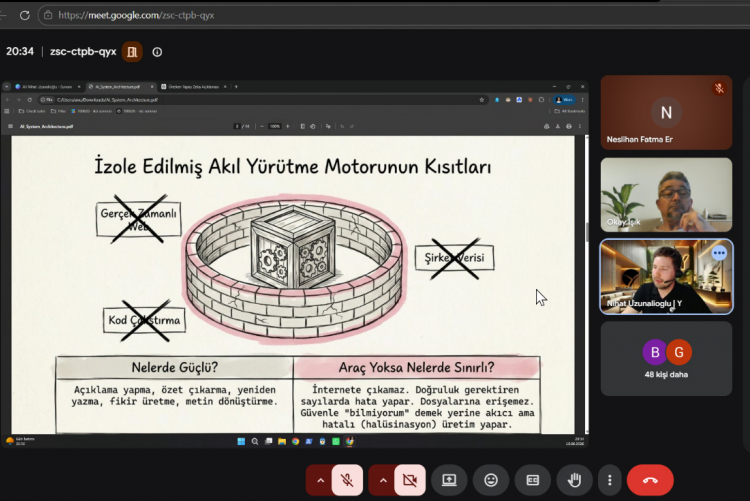Image resolution: width=750 pixels, height=501 pixels.
Task: Click the present screen share icon
Action: click(449, 480)
